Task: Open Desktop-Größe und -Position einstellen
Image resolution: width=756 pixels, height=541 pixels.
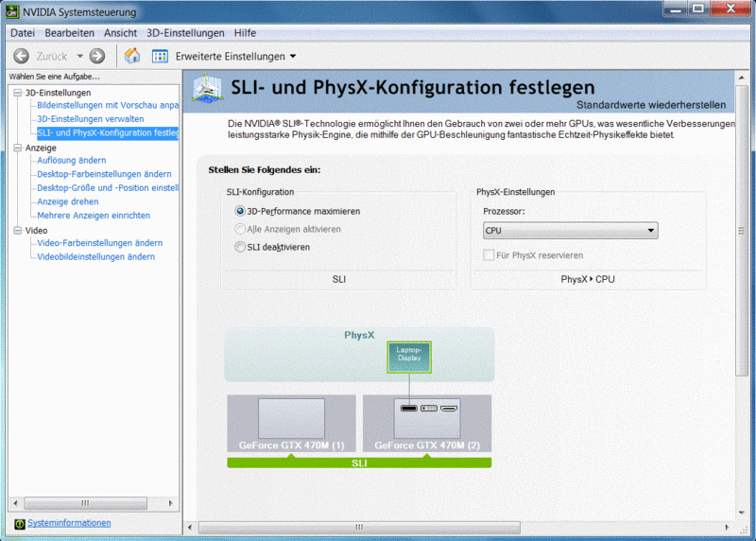Action: click(108, 187)
